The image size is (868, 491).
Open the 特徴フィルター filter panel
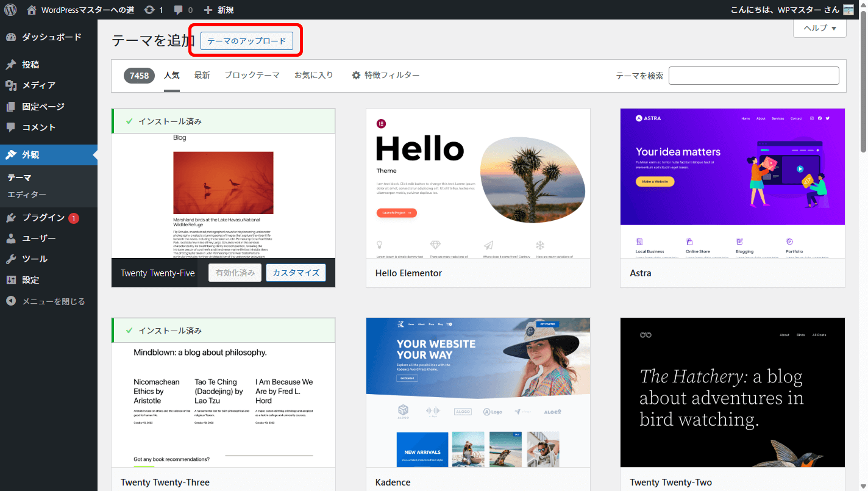[385, 76]
